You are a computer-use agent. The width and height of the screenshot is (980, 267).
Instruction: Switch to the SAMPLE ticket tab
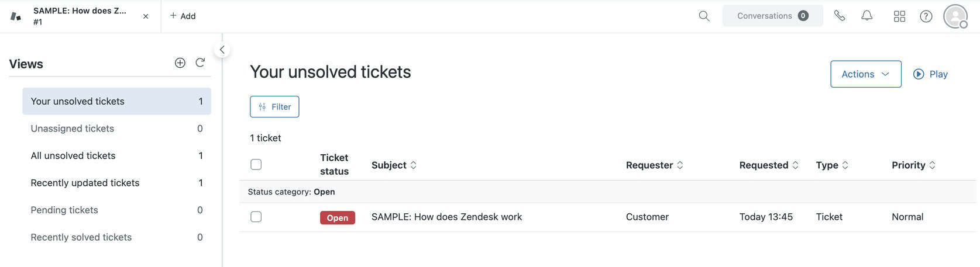[x=79, y=16]
